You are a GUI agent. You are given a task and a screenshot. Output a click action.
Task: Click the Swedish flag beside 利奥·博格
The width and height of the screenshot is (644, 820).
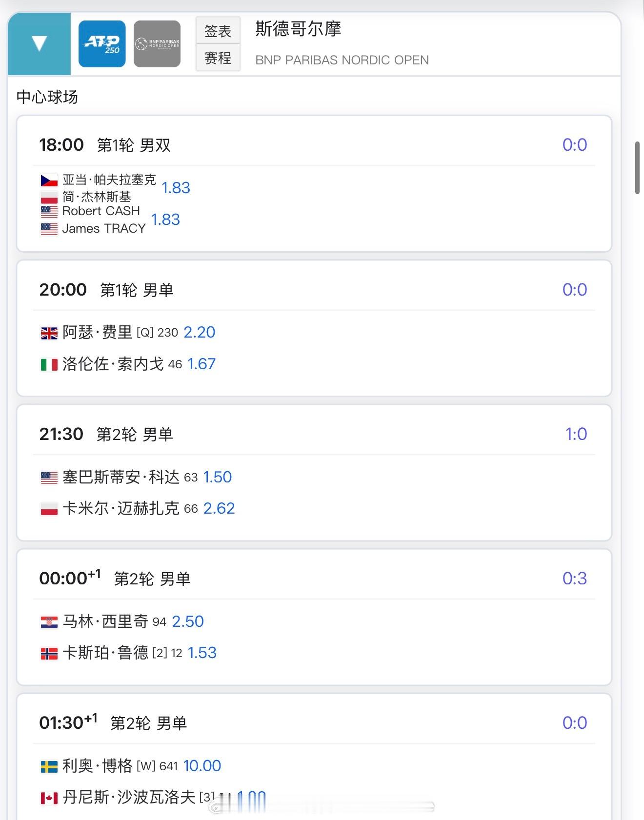(x=49, y=766)
